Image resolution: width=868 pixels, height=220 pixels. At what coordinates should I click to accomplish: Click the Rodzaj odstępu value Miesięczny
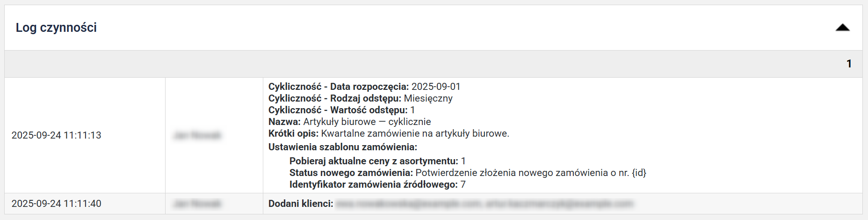point(428,98)
